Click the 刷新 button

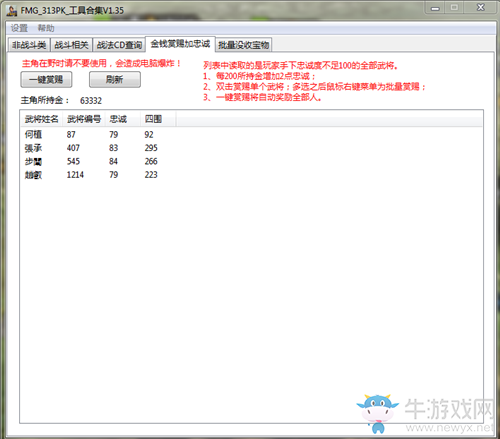click(115, 80)
